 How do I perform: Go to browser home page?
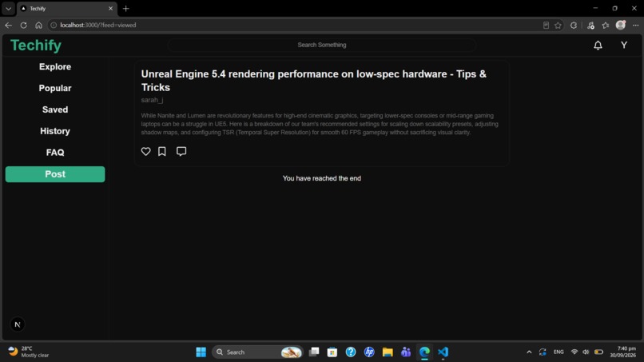click(38, 25)
